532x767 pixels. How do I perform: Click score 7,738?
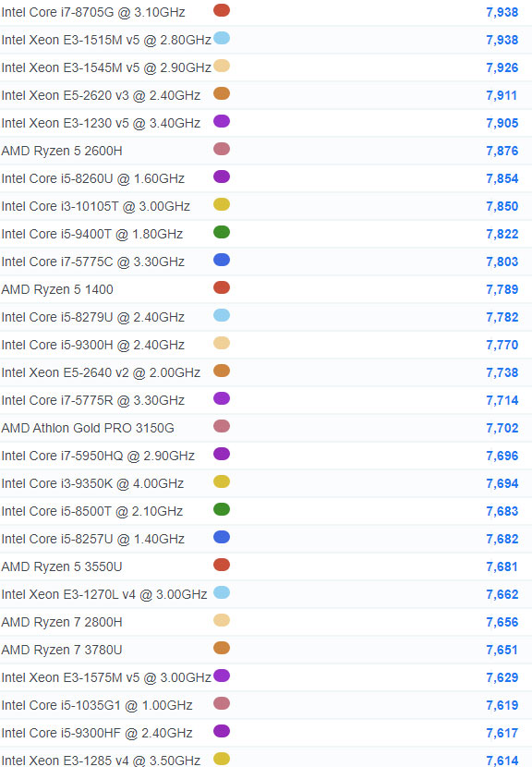point(502,372)
